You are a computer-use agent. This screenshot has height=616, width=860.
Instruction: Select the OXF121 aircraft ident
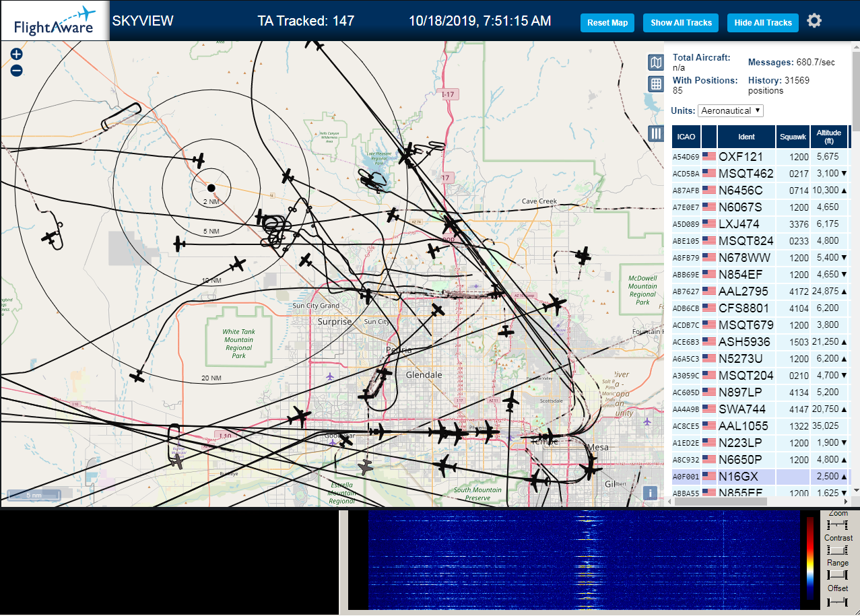point(741,156)
